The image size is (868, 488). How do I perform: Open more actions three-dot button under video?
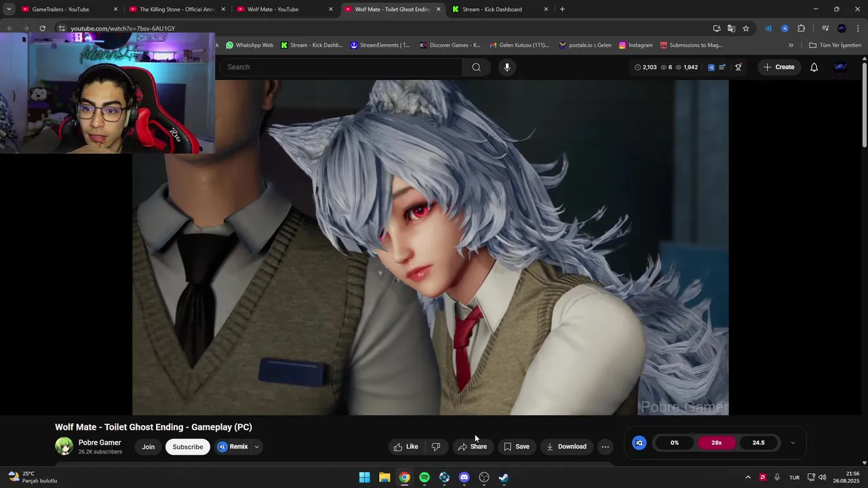click(605, 447)
